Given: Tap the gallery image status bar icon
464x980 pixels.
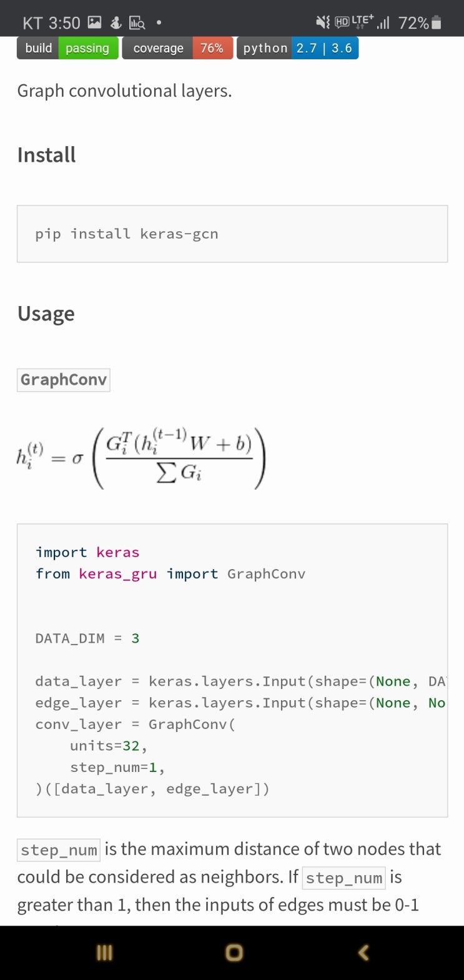Looking at the screenshot, I should tap(94, 23).
